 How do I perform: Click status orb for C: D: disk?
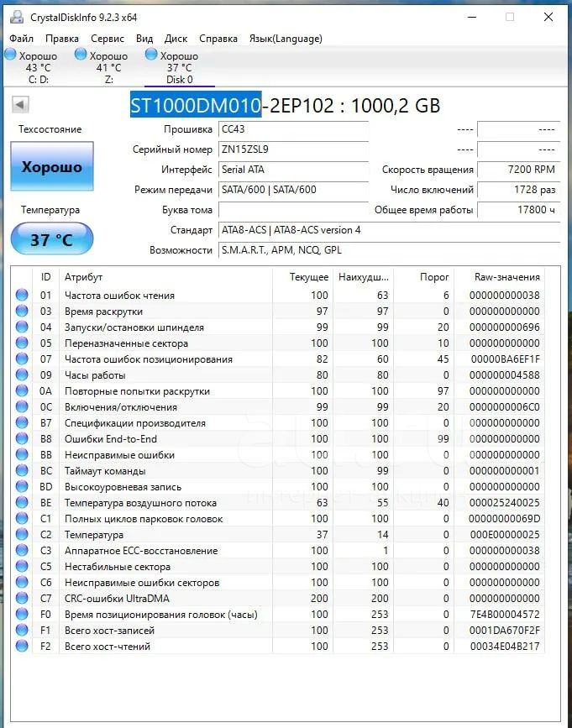[x=10, y=55]
